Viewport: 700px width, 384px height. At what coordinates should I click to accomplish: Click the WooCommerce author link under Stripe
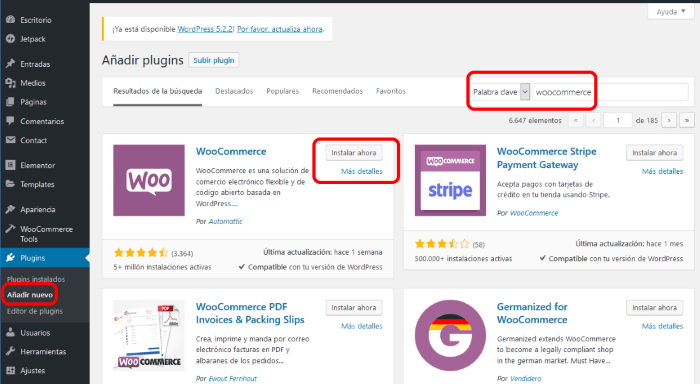534,213
